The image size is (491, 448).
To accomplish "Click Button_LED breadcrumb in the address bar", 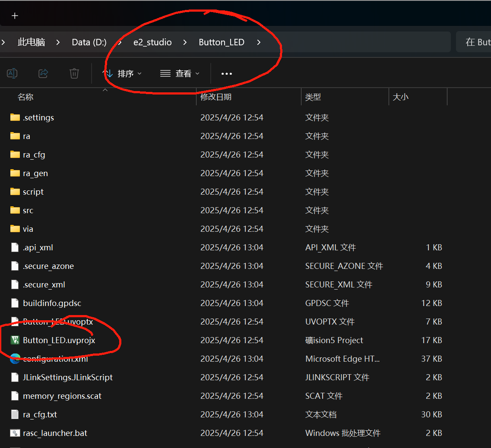I will [222, 42].
